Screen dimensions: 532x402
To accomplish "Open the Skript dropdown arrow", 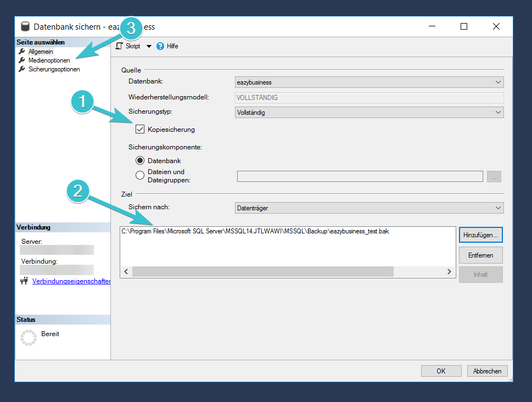I will [x=149, y=46].
